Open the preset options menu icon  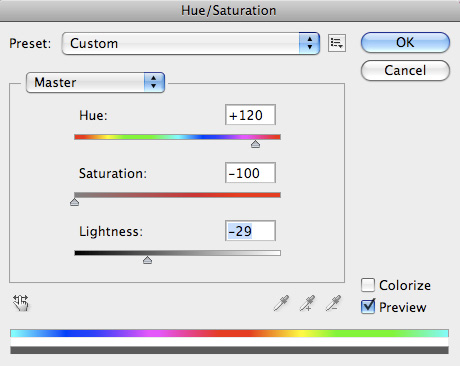tap(337, 43)
